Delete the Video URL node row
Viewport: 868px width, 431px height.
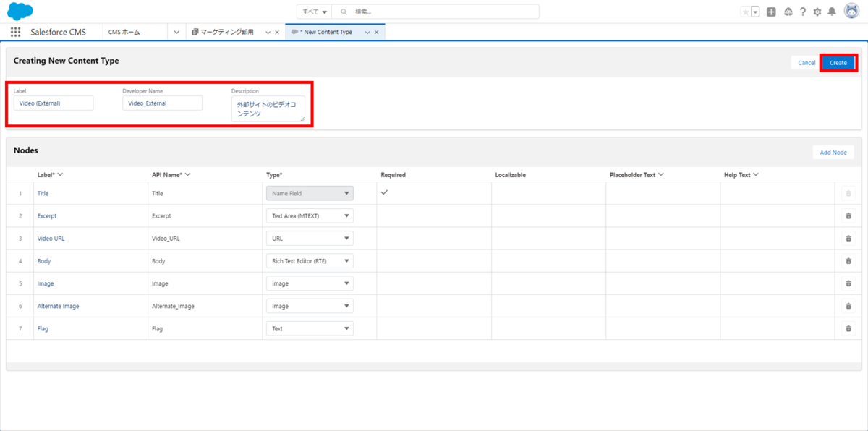coord(848,239)
